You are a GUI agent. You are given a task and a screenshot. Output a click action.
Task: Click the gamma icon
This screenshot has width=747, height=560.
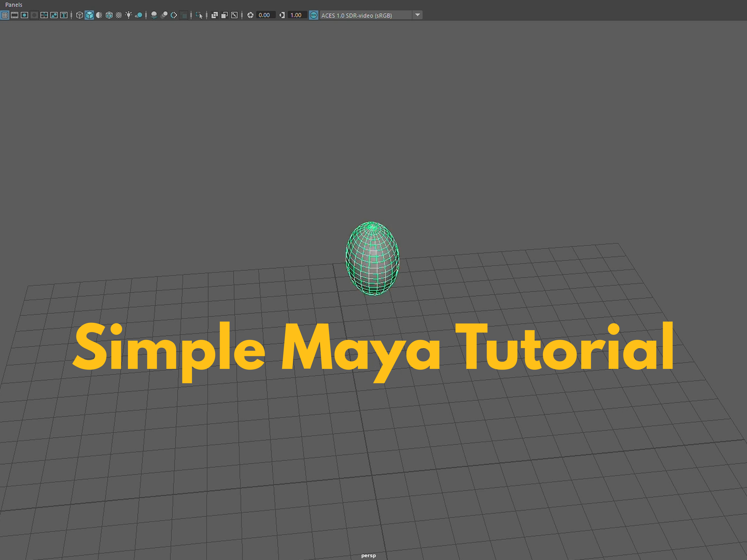(x=282, y=15)
